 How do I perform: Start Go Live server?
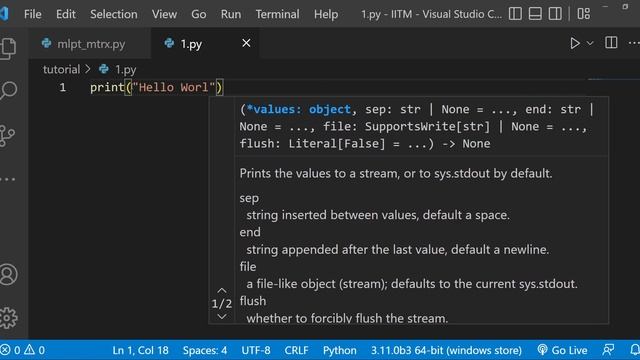coord(562,350)
